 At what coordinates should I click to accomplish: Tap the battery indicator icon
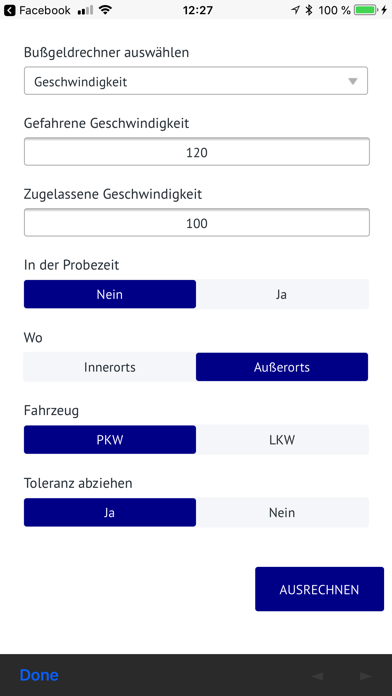point(366,10)
